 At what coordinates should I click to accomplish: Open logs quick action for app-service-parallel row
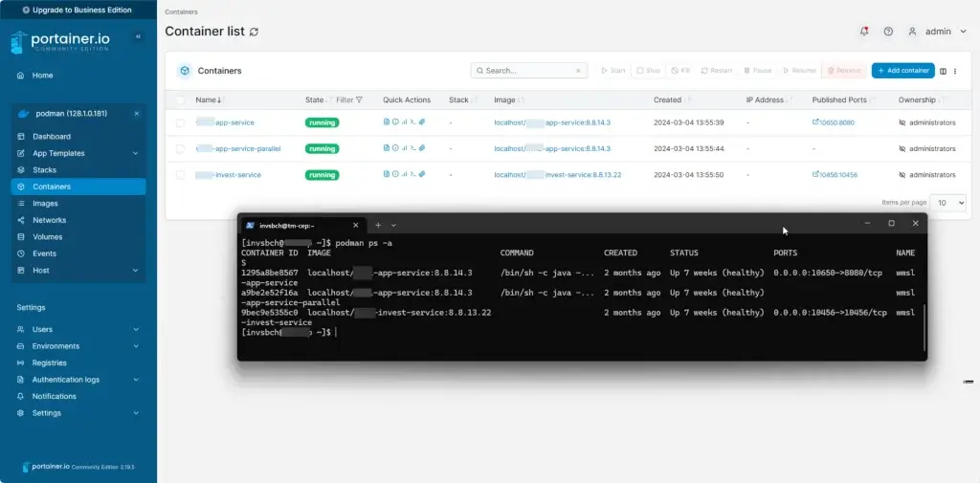click(387, 148)
